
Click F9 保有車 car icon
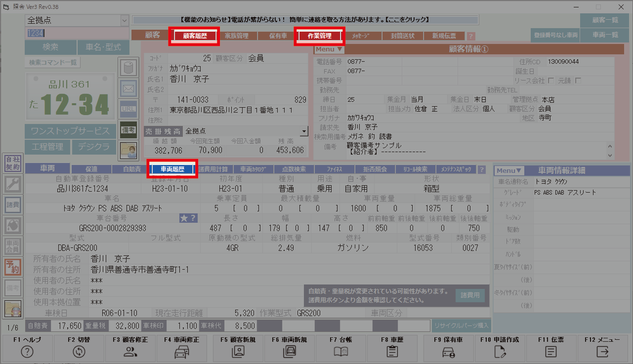coord(448,352)
